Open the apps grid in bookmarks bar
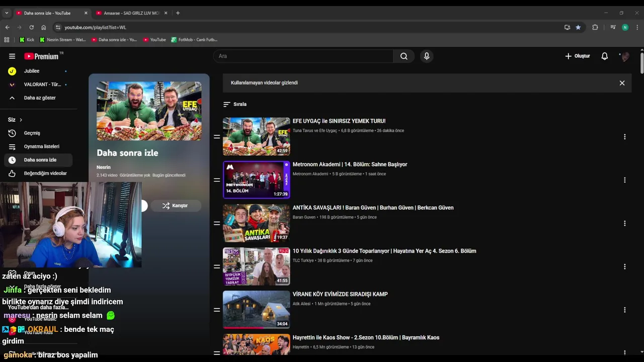 pyautogui.click(x=7, y=40)
